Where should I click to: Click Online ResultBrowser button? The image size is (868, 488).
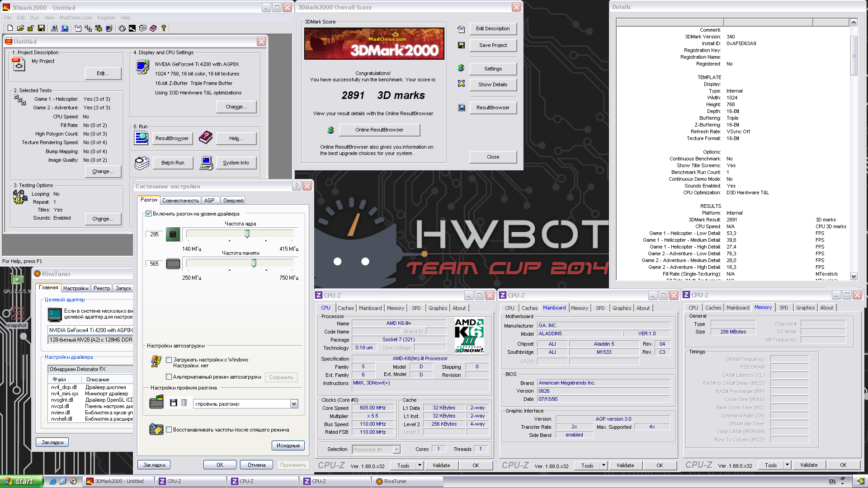coord(379,130)
